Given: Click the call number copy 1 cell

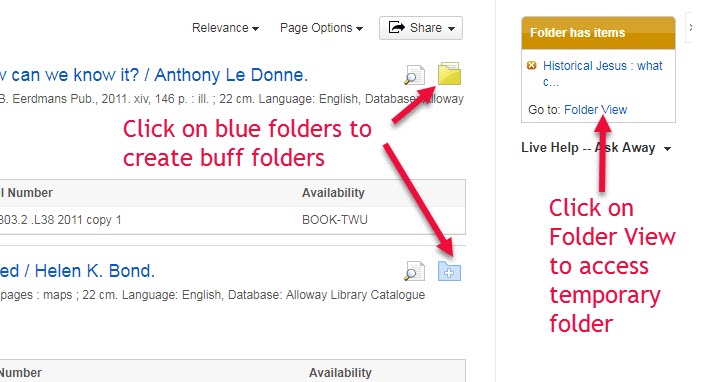Looking at the screenshot, I should (x=60, y=220).
